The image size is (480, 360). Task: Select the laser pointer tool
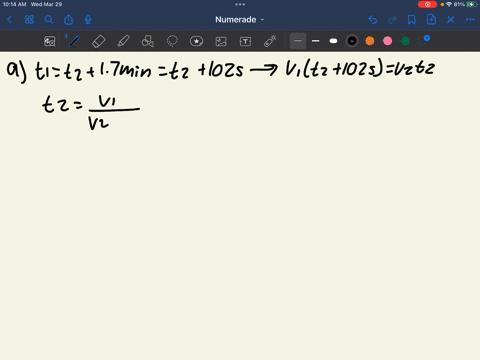tap(270, 41)
